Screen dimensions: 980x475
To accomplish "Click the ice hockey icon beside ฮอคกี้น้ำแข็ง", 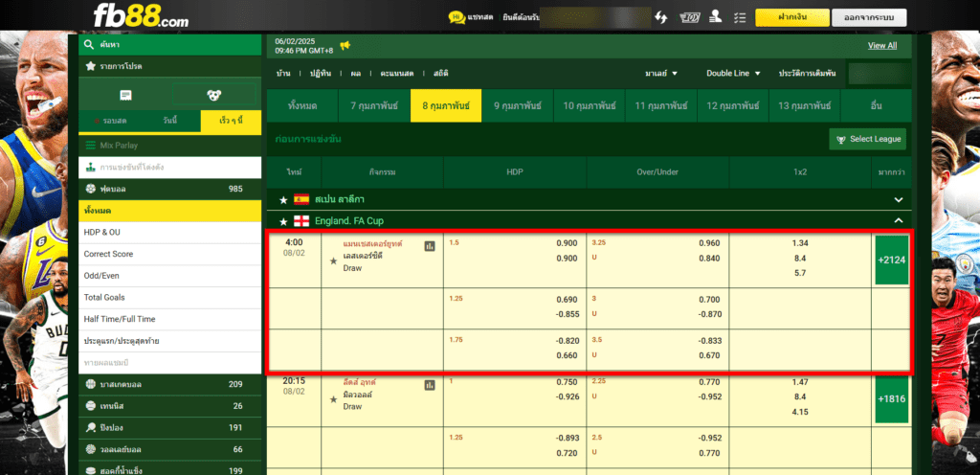I will [x=91, y=470].
